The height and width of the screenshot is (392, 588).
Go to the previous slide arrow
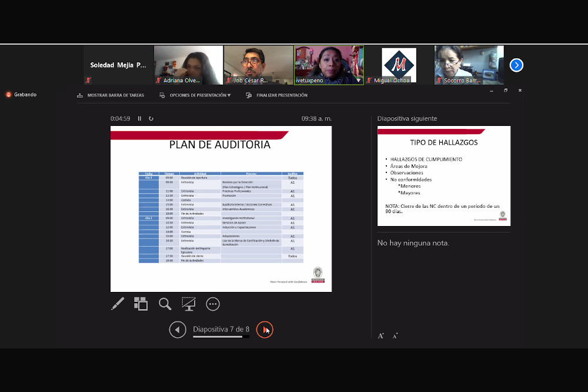(x=178, y=330)
